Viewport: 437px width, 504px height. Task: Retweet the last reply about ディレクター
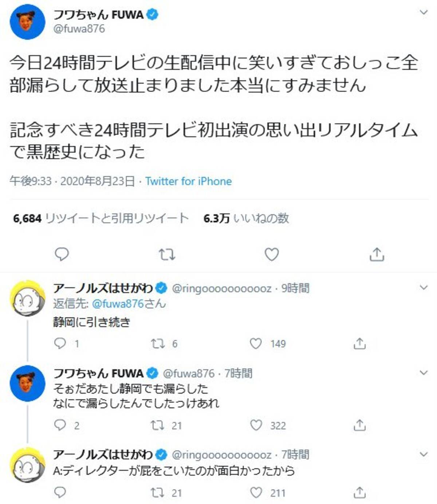click(x=158, y=493)
